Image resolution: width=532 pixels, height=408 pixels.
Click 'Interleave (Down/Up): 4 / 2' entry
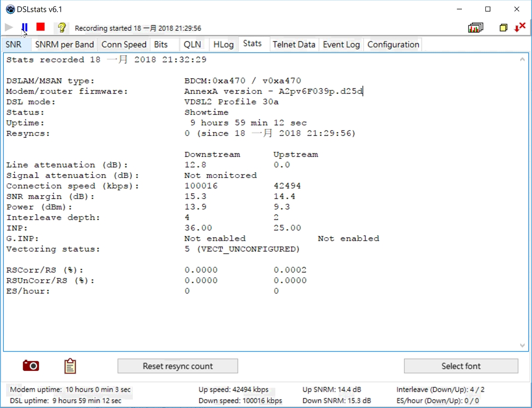point(440,390)
